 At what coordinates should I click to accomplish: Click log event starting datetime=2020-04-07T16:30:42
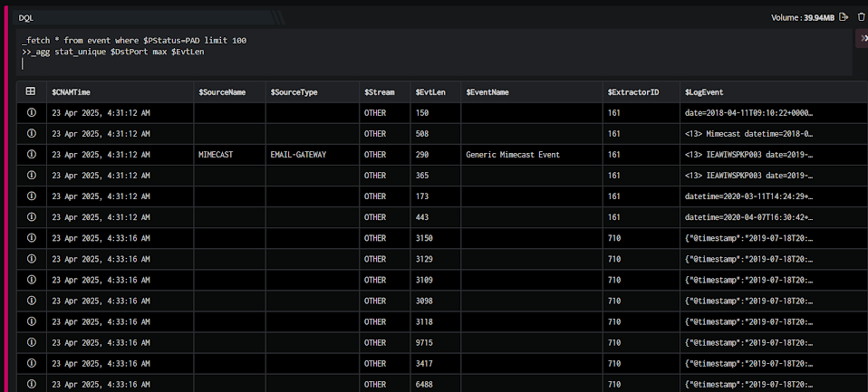[x=750, y=217]
